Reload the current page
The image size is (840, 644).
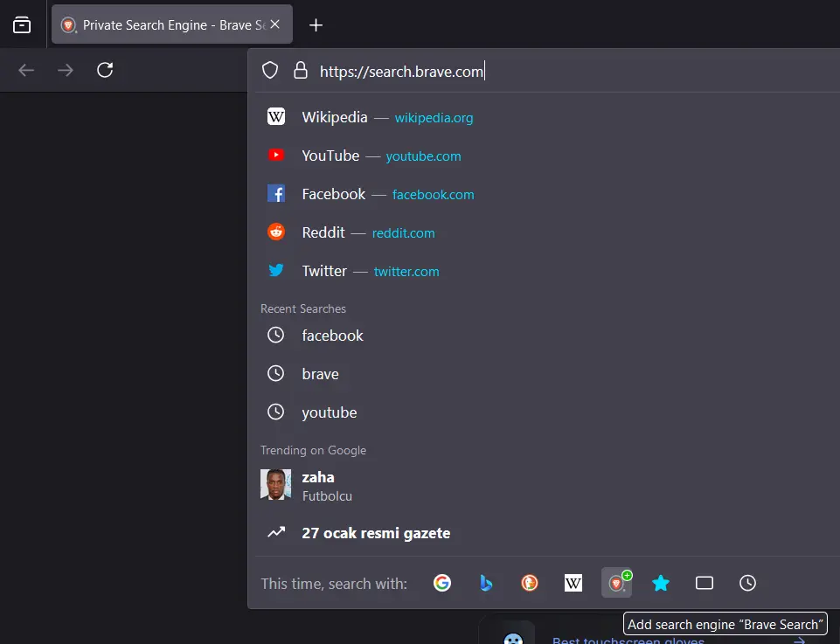105,70
